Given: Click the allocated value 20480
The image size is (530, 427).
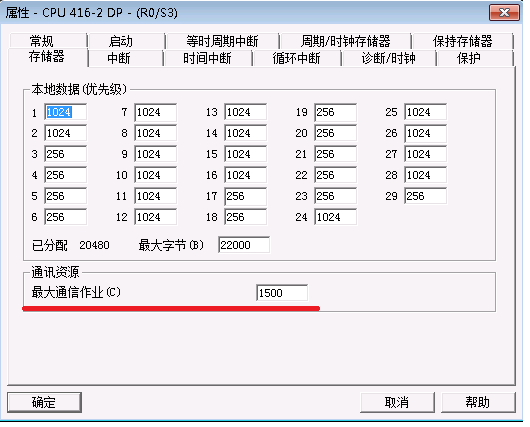Looking at the screenshot, I should [94, 245].
